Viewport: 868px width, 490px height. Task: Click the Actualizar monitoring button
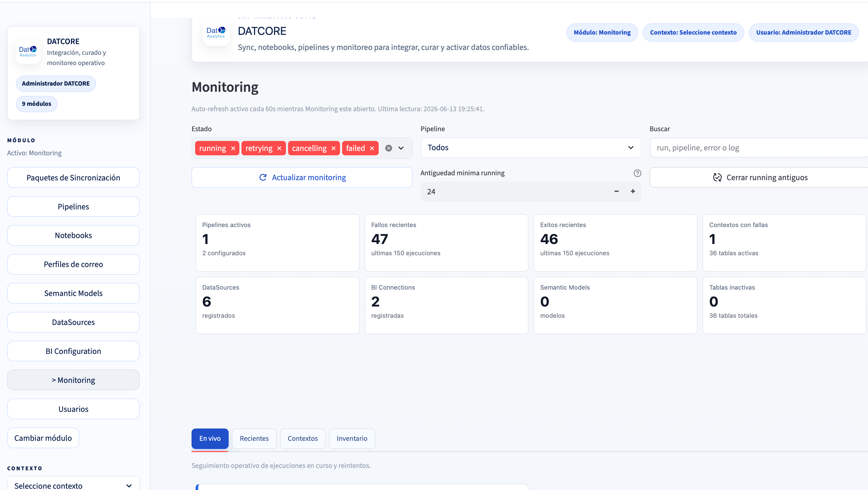coord(302,177)
